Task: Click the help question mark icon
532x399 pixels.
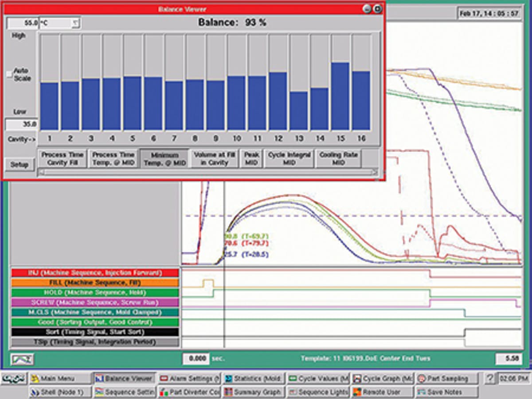Action: 489,379
